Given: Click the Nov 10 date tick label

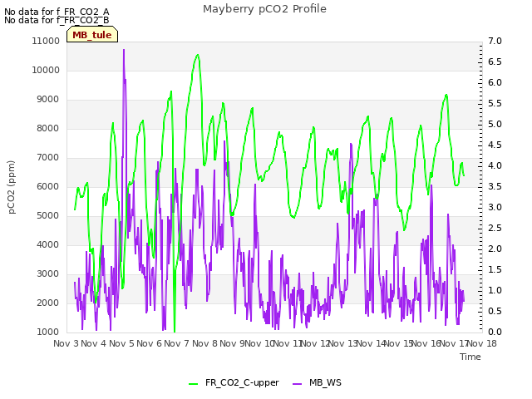Looking at the screenshot, I should tap(259, 343).
